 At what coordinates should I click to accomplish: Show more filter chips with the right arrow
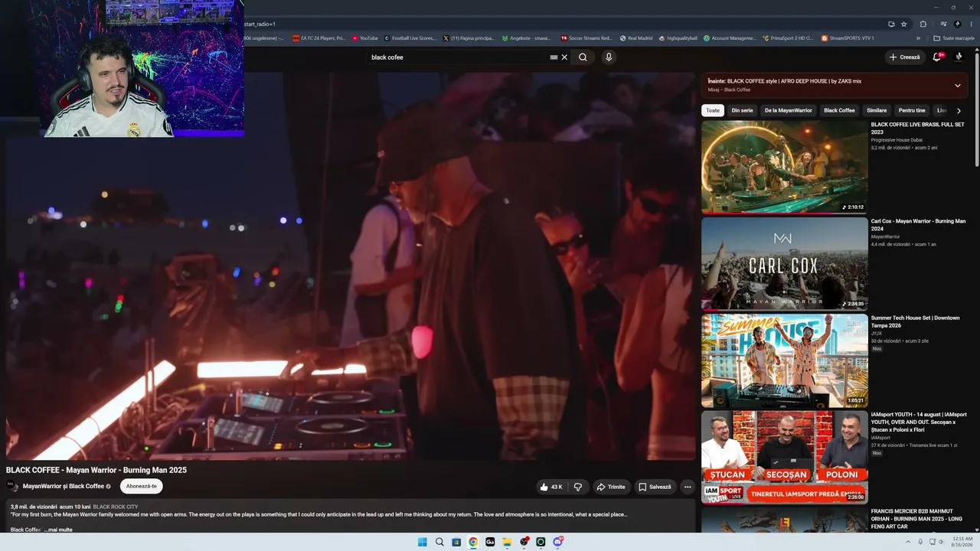pyautogui.click(x=959, y=111)
